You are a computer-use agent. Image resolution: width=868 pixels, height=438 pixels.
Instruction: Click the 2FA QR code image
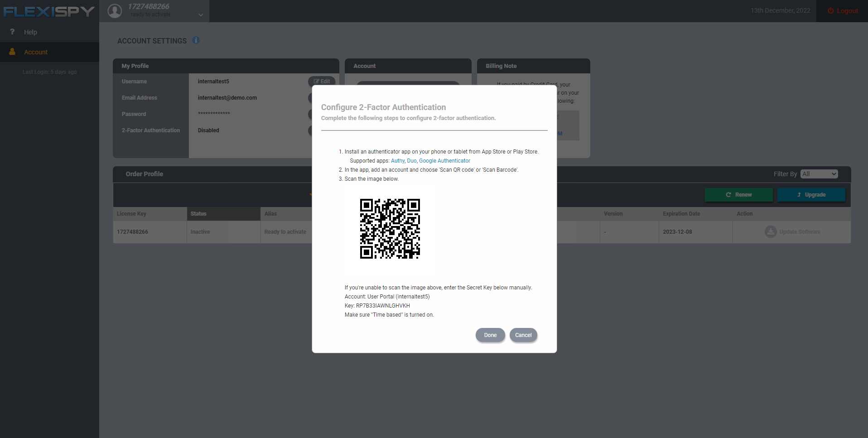390,229
